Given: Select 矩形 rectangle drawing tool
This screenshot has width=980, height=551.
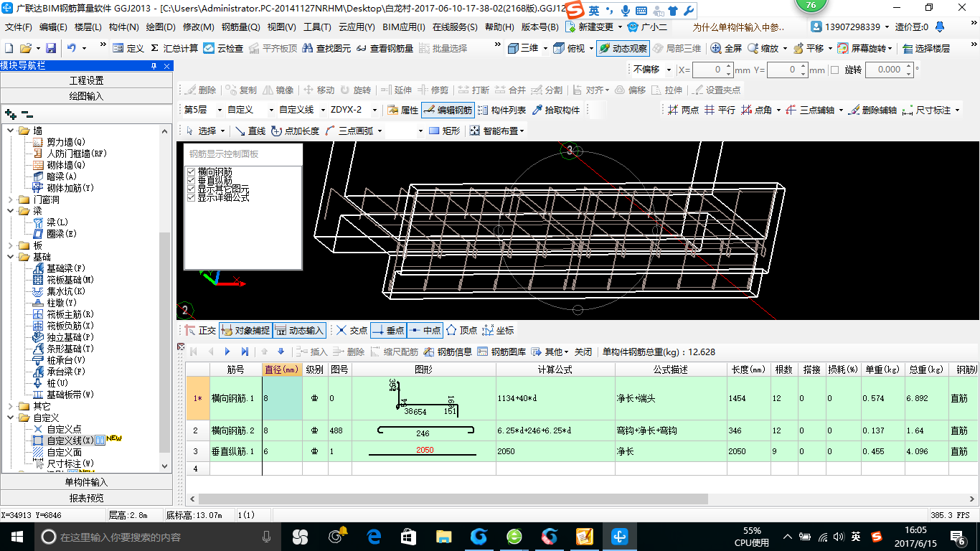Looking at the screenshot, I should click(444, 131).
